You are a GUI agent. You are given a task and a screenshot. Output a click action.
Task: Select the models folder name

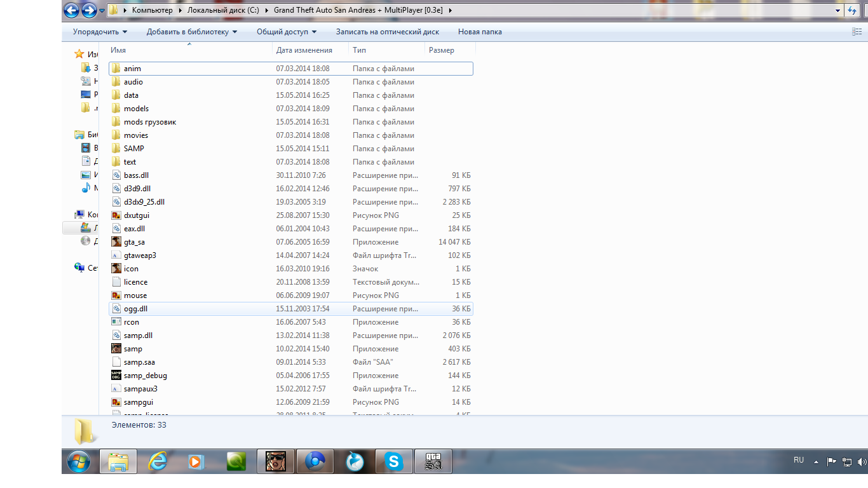coord(137,109)
